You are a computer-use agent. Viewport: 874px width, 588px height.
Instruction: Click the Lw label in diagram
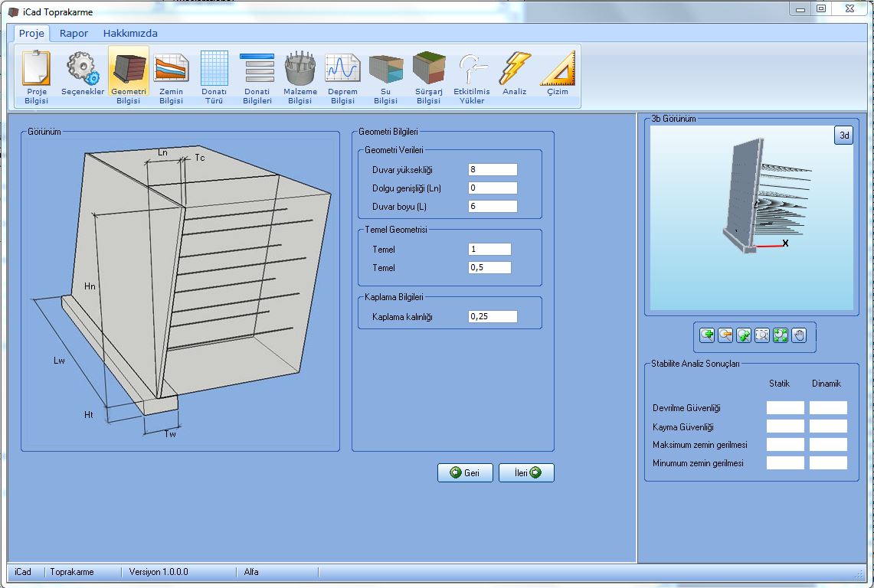(x=59, y=361)
